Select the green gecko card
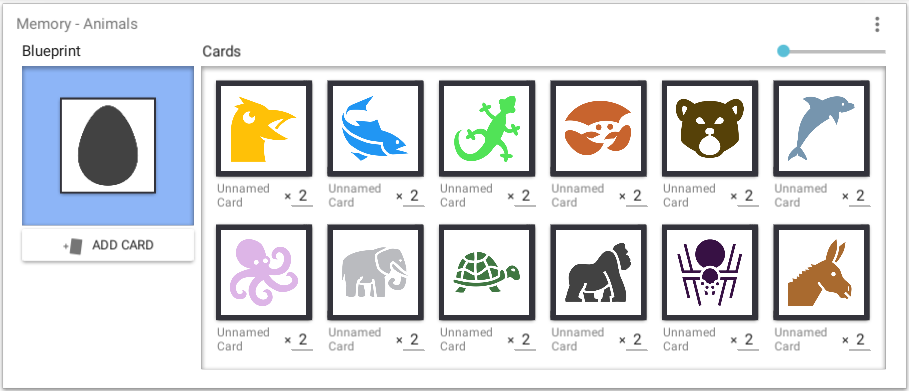 (487, 129)
